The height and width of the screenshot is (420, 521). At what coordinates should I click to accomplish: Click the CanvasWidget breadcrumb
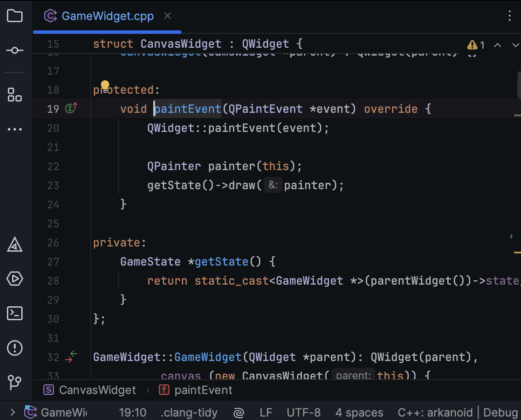97,390
